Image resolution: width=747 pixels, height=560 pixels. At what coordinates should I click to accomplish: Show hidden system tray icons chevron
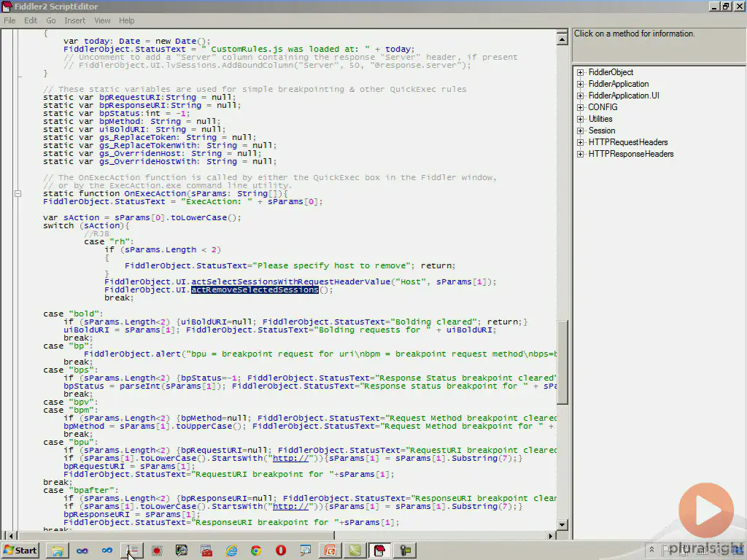pos(651,550)
